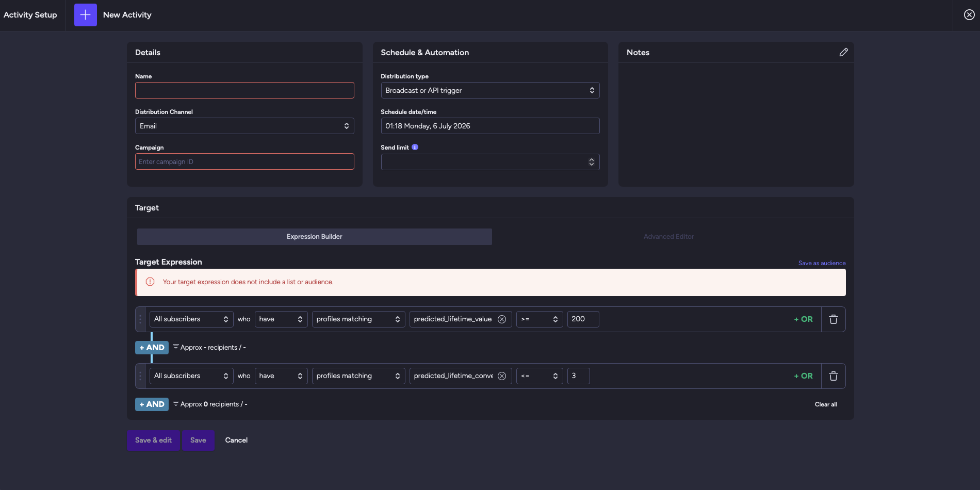Delete the first expression row via its trash icon

833,319
